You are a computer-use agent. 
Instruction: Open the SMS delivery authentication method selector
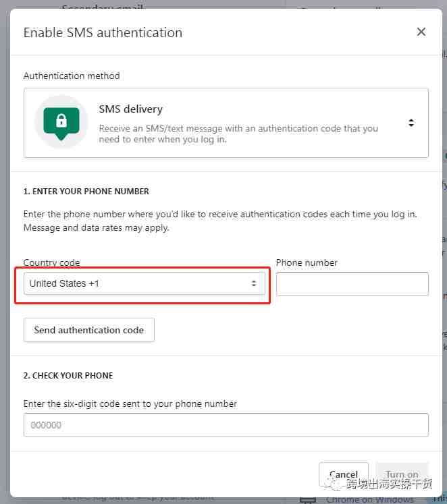tap(226, 123)
